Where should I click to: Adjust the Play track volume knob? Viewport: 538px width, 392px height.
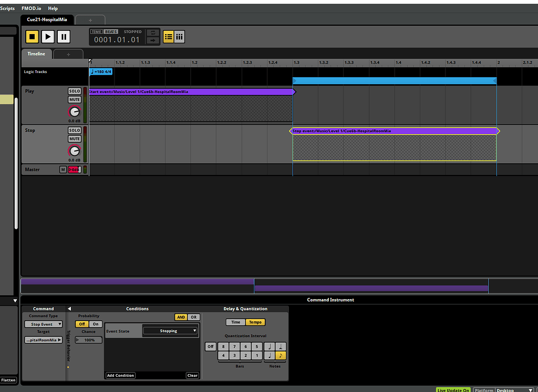click(x=75, y=111)
